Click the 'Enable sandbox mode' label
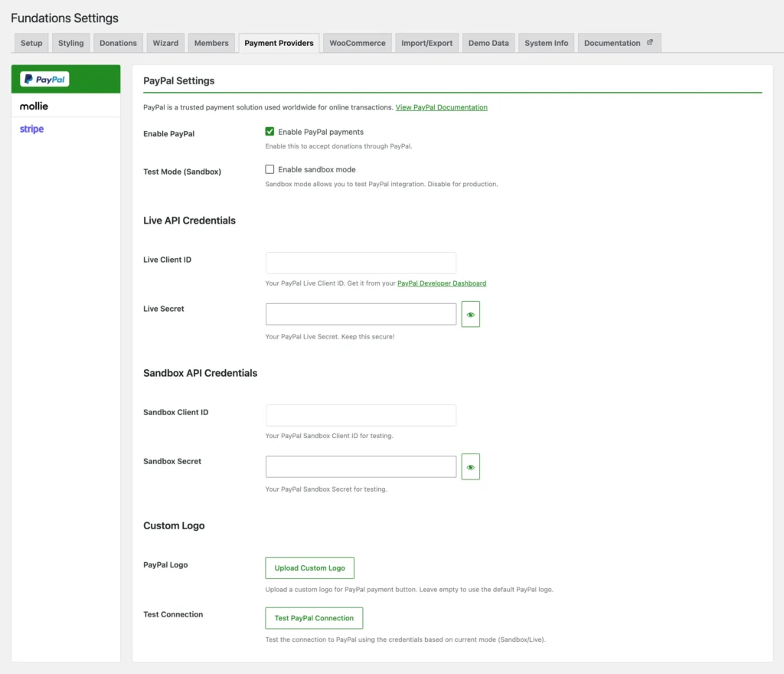 [x=317, y=169]
